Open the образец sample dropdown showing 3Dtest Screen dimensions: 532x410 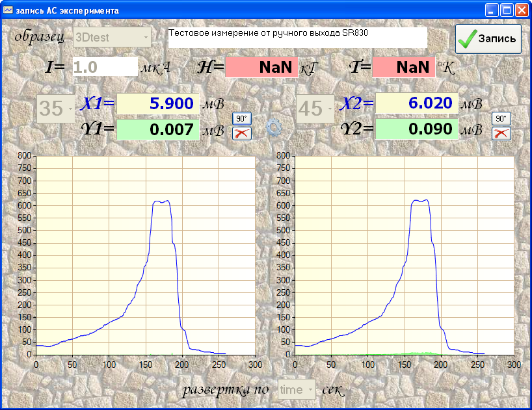click(113, 37)
